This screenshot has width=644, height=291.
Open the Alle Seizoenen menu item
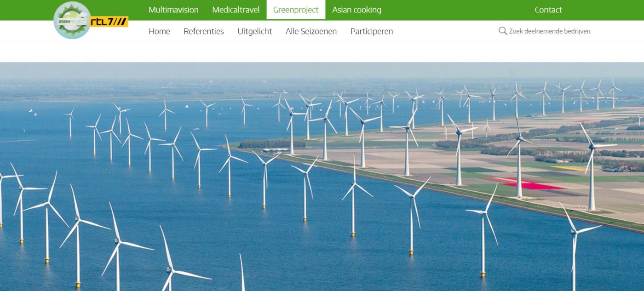(311, 31)
